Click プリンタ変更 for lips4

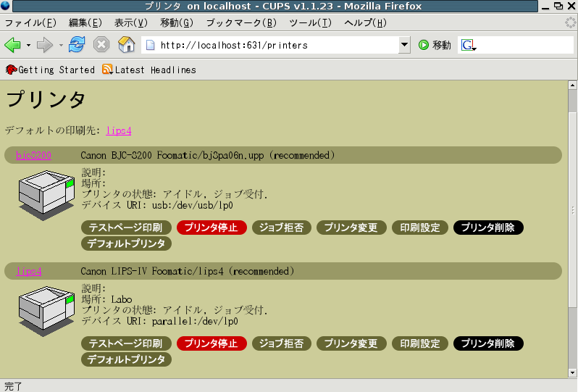pyautogui.click(x=351, y=343)
